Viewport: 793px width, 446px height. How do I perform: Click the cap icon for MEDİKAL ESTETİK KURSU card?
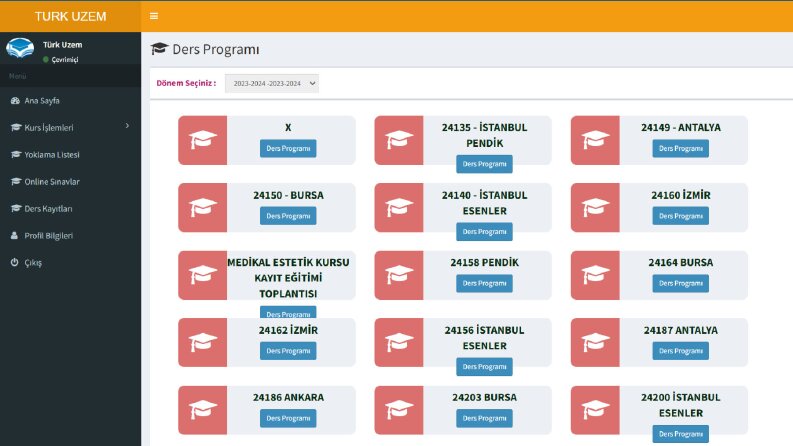202,275
